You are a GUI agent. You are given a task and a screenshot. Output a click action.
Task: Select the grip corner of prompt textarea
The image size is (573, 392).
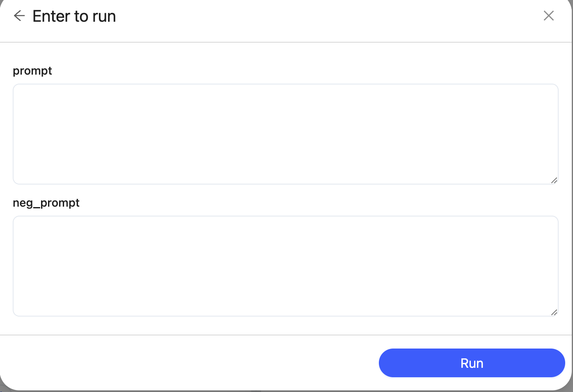(554, 180)
